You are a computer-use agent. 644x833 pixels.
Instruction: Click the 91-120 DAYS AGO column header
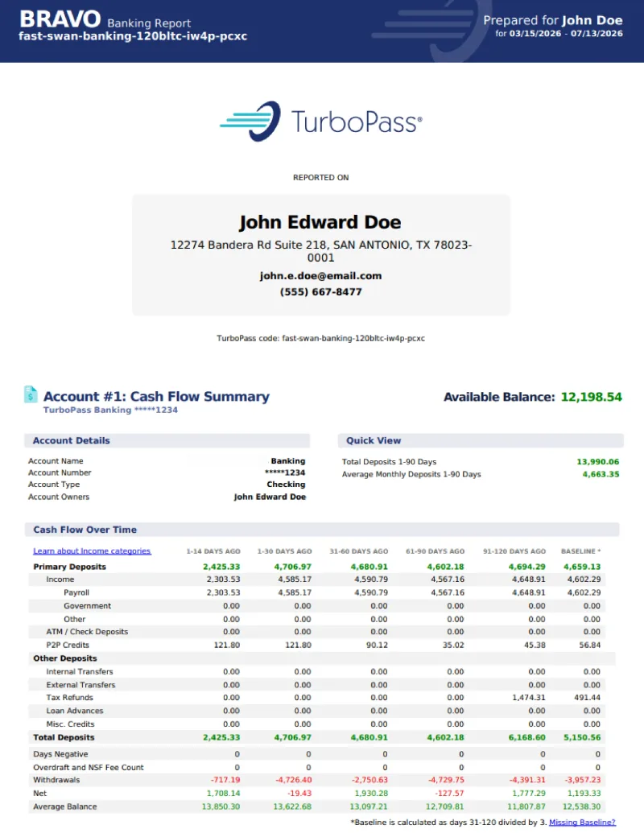point(514,551)
